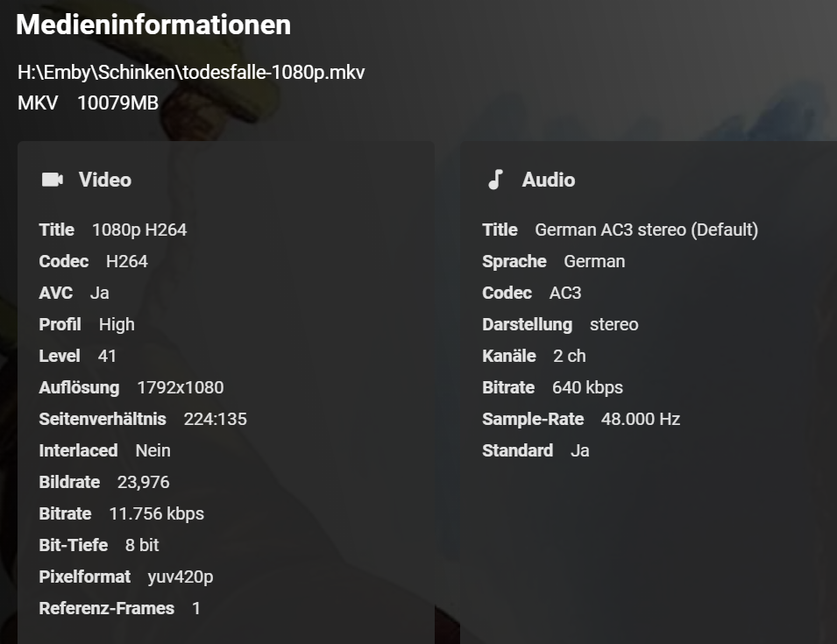Click the Bildrate value 23,976
837x644 pixels.
coord(144,482)
